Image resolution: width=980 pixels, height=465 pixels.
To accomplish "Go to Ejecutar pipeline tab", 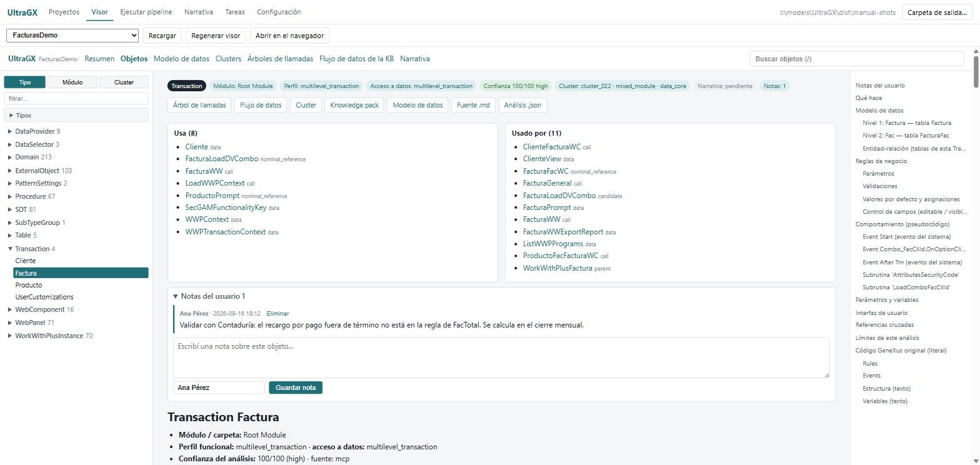I will [146, 12].
